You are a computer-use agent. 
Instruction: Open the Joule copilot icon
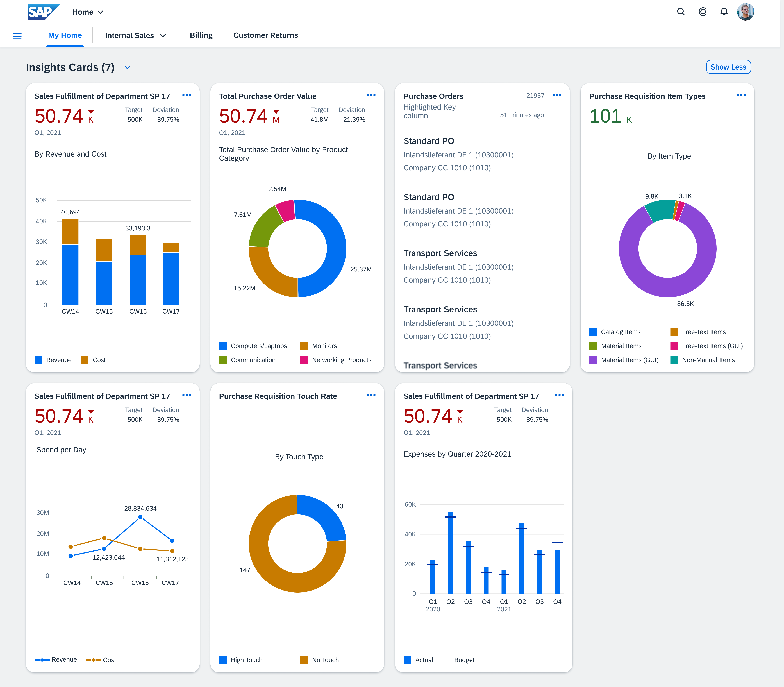coord(702,12)
